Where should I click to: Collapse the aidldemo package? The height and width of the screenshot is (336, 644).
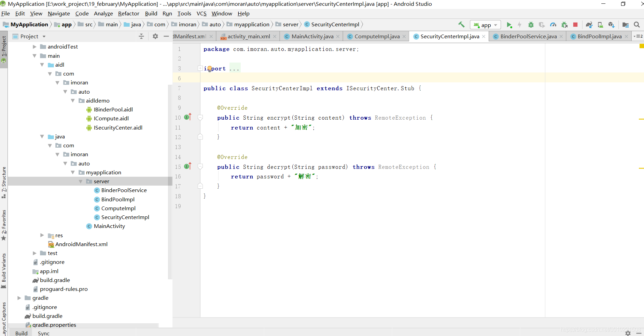click(73, 100)
